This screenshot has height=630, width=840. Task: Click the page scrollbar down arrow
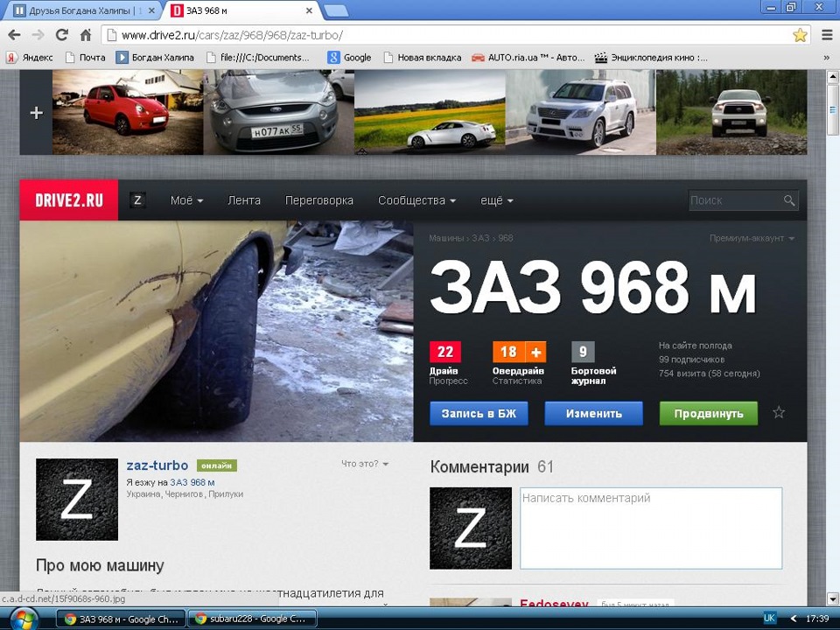click(x=832, y=598)
